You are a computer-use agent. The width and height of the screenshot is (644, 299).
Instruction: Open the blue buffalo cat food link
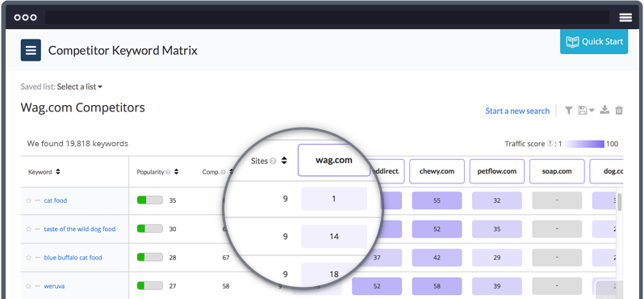(73, 258)
